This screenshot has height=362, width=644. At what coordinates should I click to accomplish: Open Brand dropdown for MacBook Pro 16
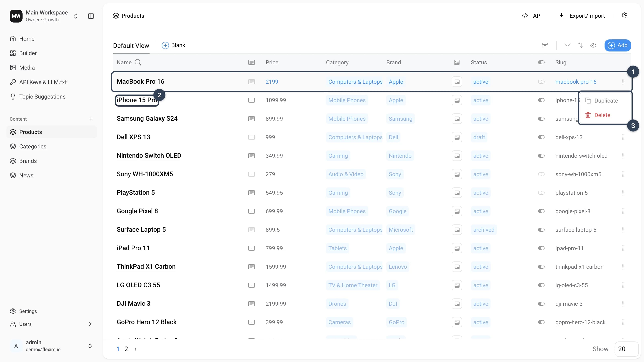pyautogui.click(x=396, y=82)
